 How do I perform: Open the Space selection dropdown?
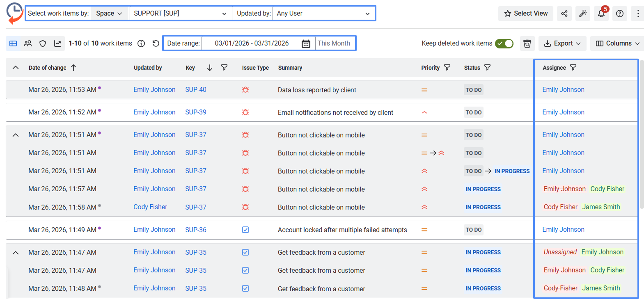pos(109,14)
